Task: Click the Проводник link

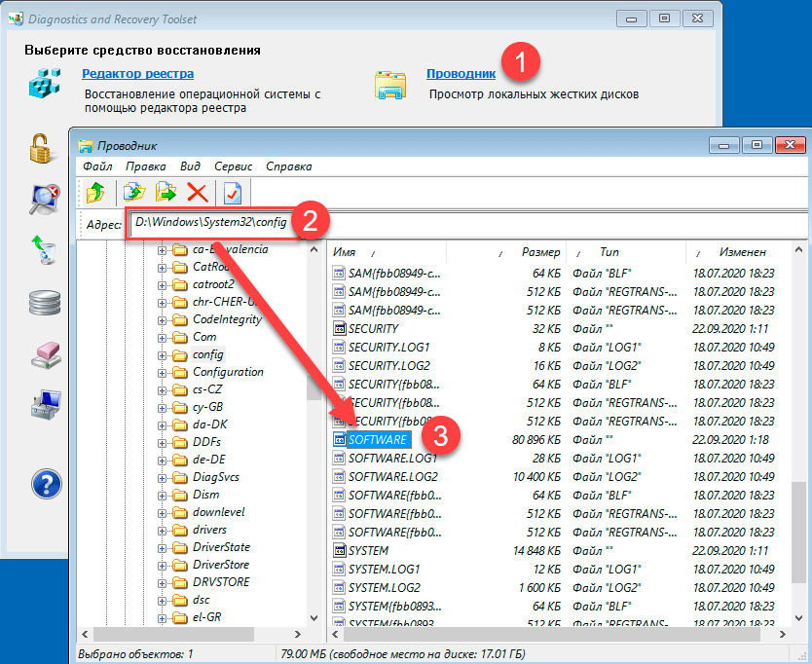Action: [x=461, y=73]
